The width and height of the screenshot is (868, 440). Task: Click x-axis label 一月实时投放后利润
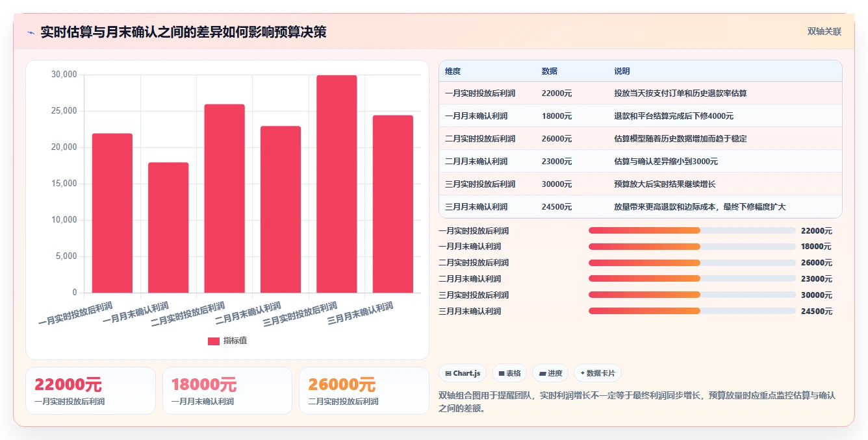(x=75, y=313)
